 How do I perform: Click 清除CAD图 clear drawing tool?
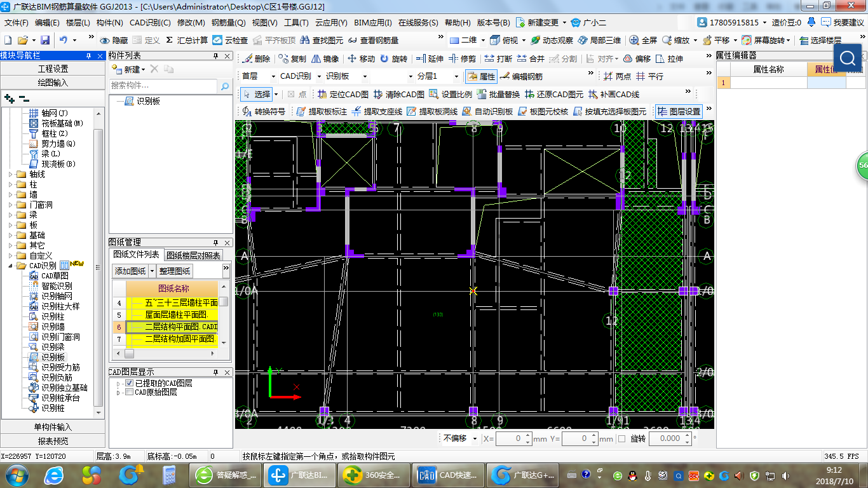399,94
